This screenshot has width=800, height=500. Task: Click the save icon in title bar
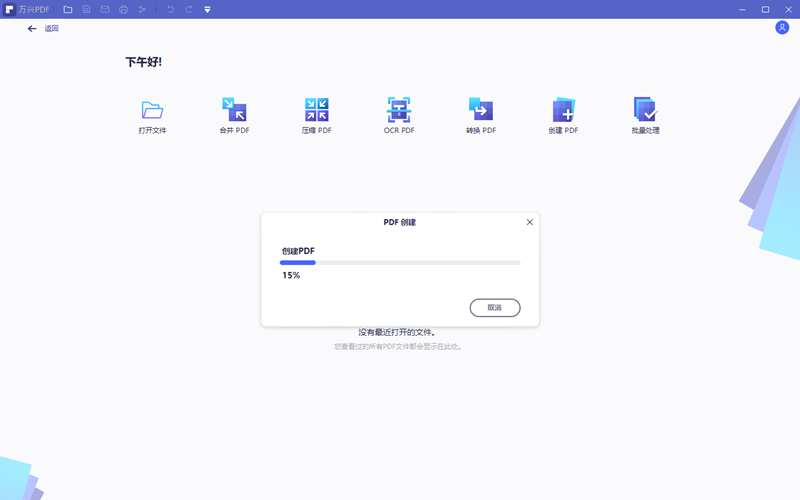click(x=87, y=9)
